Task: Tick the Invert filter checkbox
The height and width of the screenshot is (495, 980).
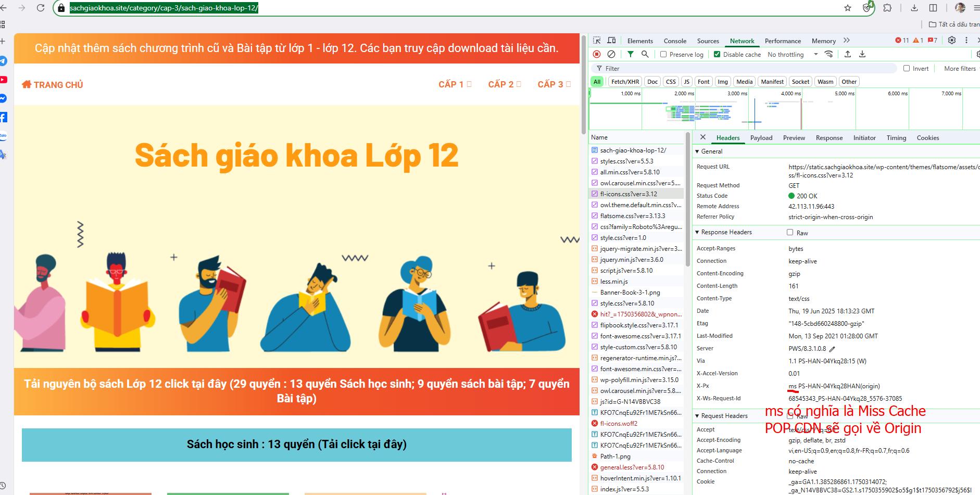Action: (x=907, y=68)
